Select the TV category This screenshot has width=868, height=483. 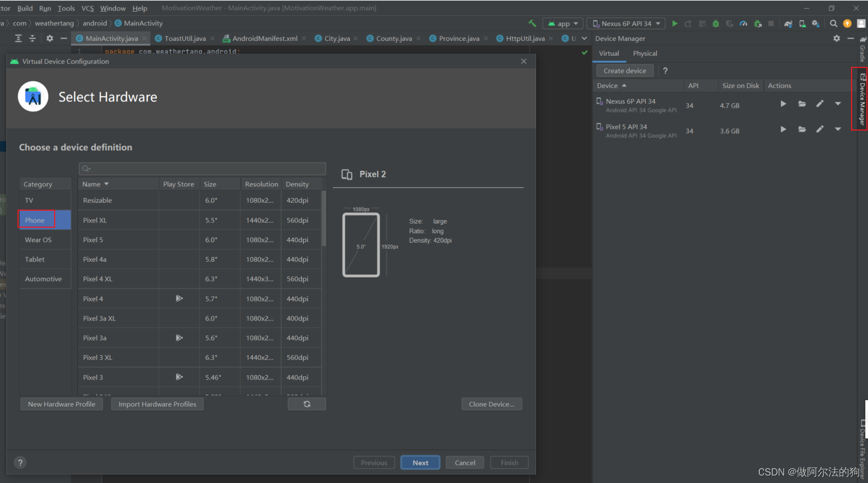[45, 200]
